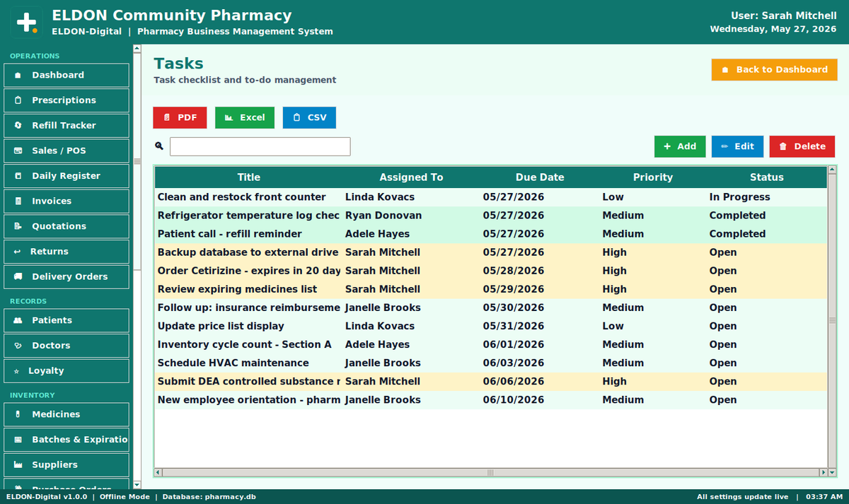Open the Invoices page
This screenshot has width=849, height=504.
(x=67, y=201)
